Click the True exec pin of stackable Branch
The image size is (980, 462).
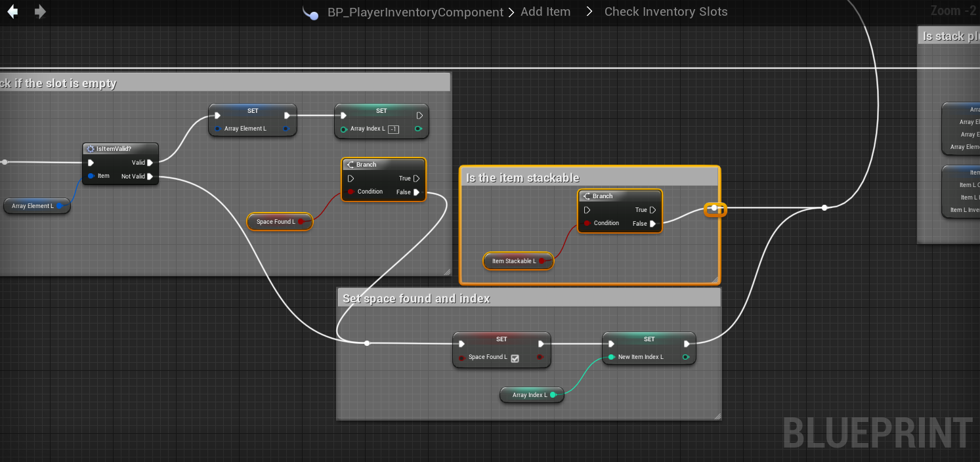click(652, 210)
